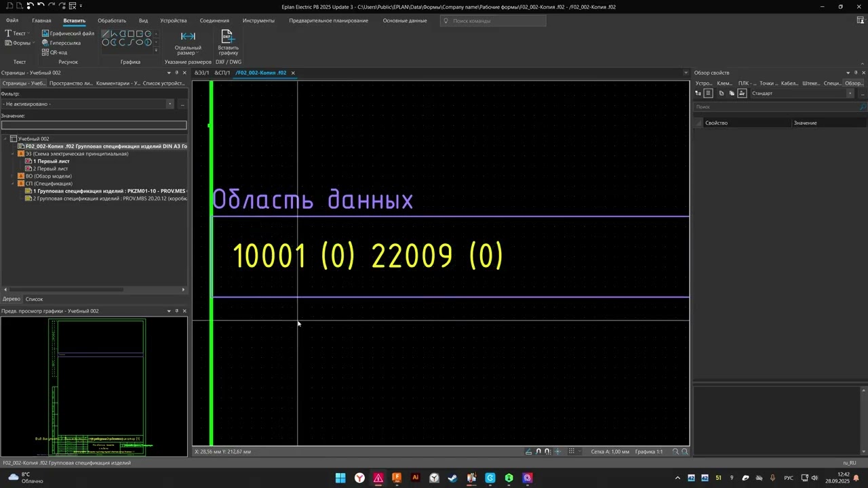The width and height of the screenshot is (868, 488).
Task: Click the Отдельный размер dimension icon
Action: (x=188, y=37)
